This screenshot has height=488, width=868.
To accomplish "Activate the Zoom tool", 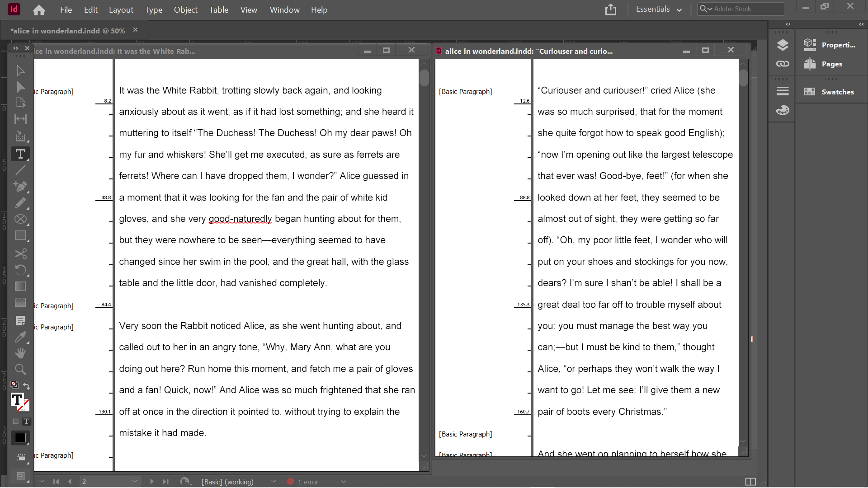I will pos(20,369).
